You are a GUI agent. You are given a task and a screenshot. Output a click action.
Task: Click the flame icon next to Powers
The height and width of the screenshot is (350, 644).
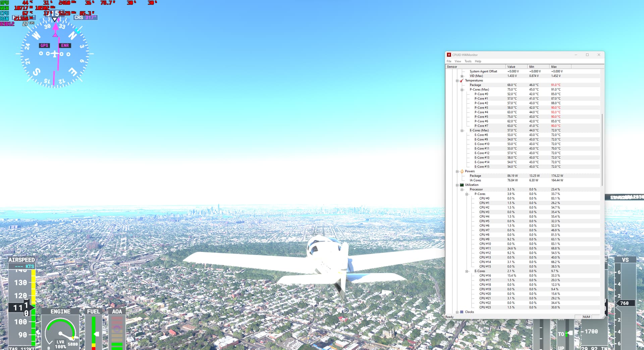click(461, 171)
